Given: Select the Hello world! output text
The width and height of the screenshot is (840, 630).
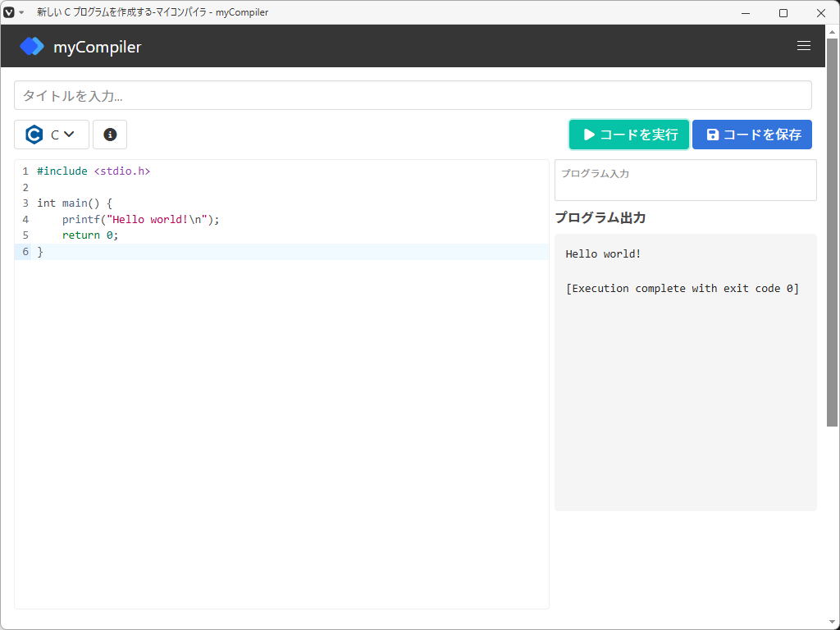Looking at the screenshot, I should [603, 253].
